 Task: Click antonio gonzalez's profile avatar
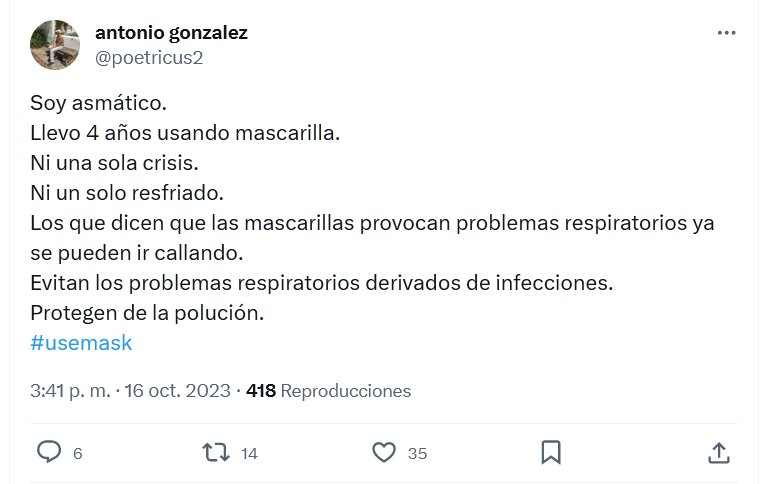click(x=55, y=45)
